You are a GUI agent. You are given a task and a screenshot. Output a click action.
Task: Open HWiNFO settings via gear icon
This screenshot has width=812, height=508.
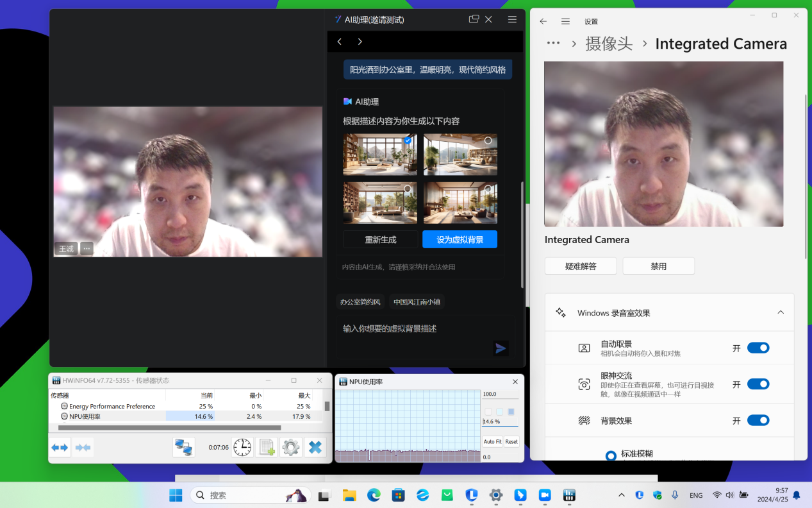click(290, 447)
